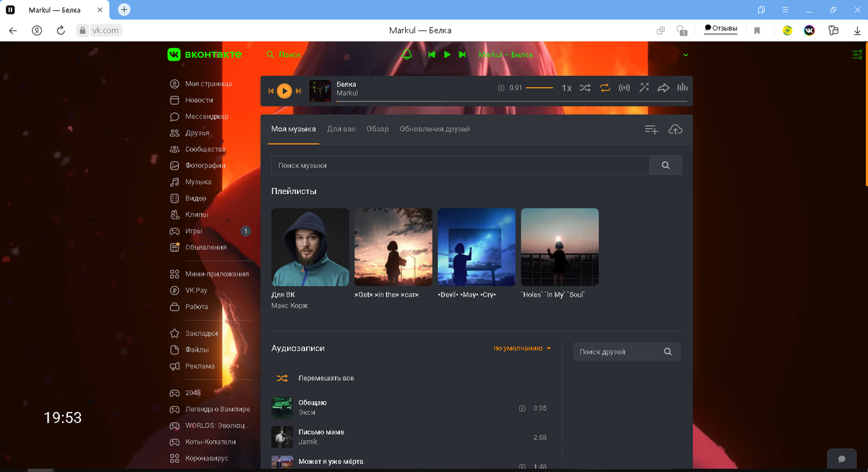Toggle shuffle in the player bar
The height and width of the screenshot is (472, 868).
[585, 88]
